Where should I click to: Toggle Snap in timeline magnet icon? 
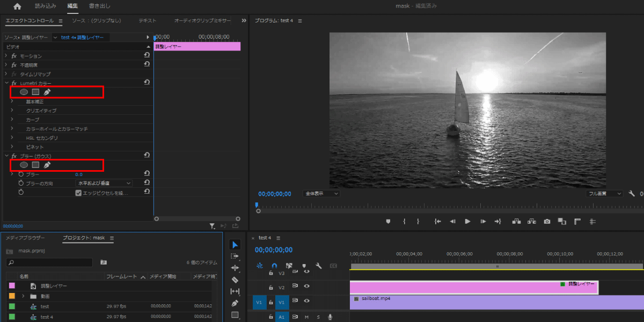click(274, 265)
